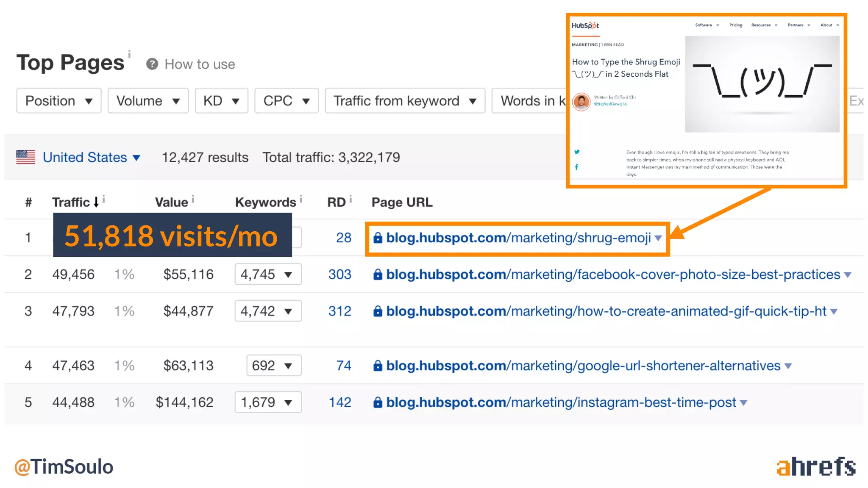
Task: Expand arrow beside instagram-best-time-post URL
Action: [x=743, y=403]
